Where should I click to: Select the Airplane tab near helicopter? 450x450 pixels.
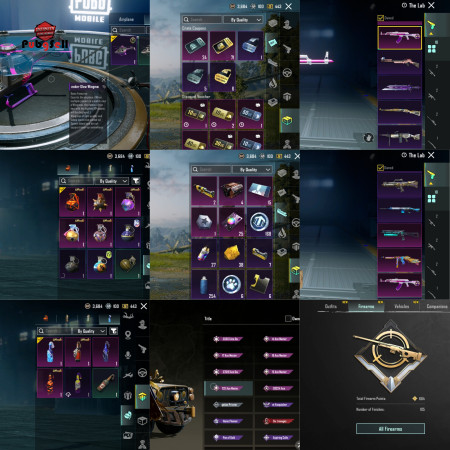(x=126, y=19)
